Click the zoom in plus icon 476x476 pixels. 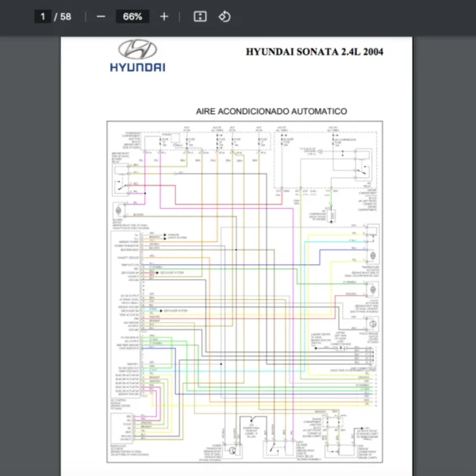pyautogui.click(x=164, y=17)
